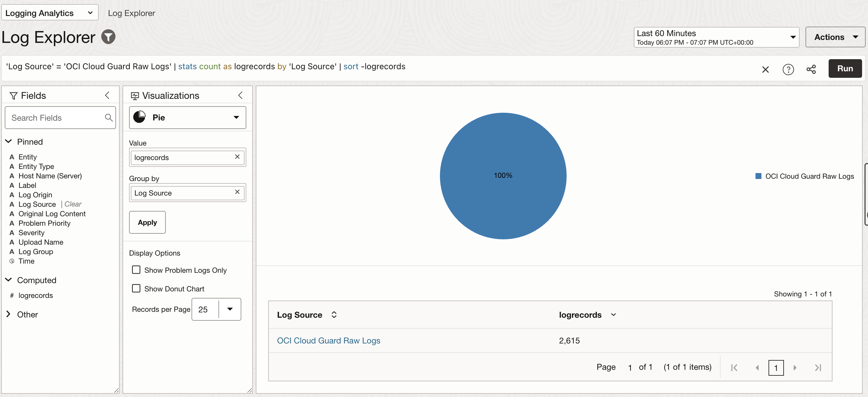This screenshot has height=397, width=868.
Task: Click the search magnifier in Search Fields
Action: pyautogui.click(x=108, y=117)
